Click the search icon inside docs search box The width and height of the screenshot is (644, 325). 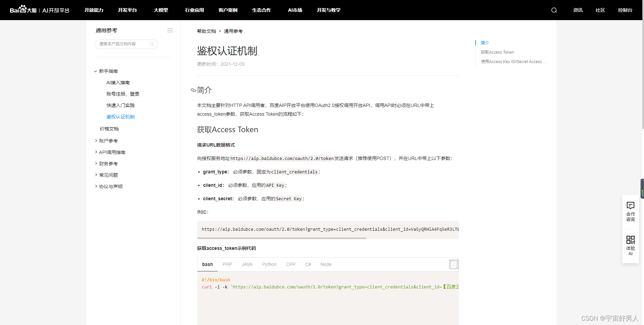click(152, 44)
